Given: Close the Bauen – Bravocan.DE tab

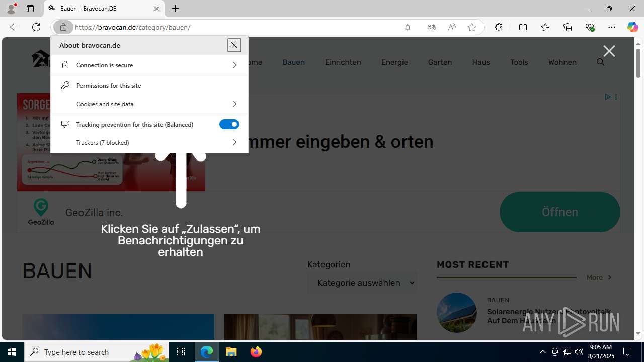Looking at the screenshot, I should click(x=156, y=9).
